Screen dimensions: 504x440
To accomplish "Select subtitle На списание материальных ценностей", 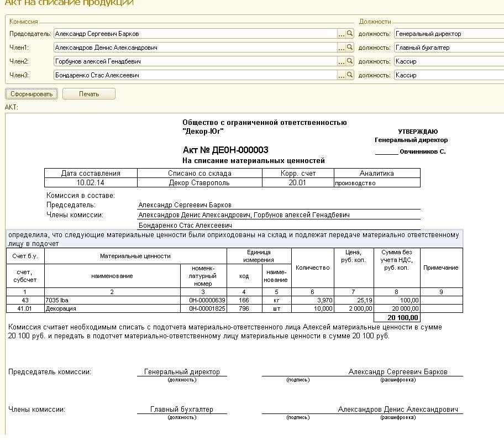I will coord(254,161).
